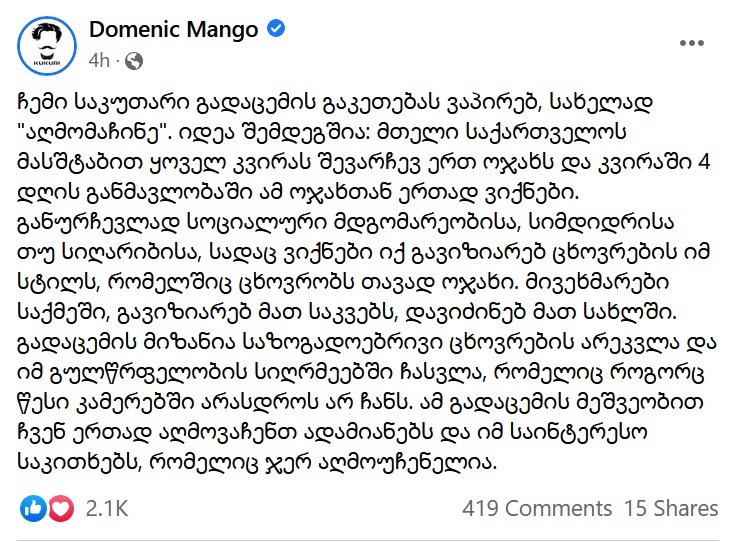This screenshot has height=543, width=733.
Task: View the 15 Shares list
Action: [x=671, y=508]
